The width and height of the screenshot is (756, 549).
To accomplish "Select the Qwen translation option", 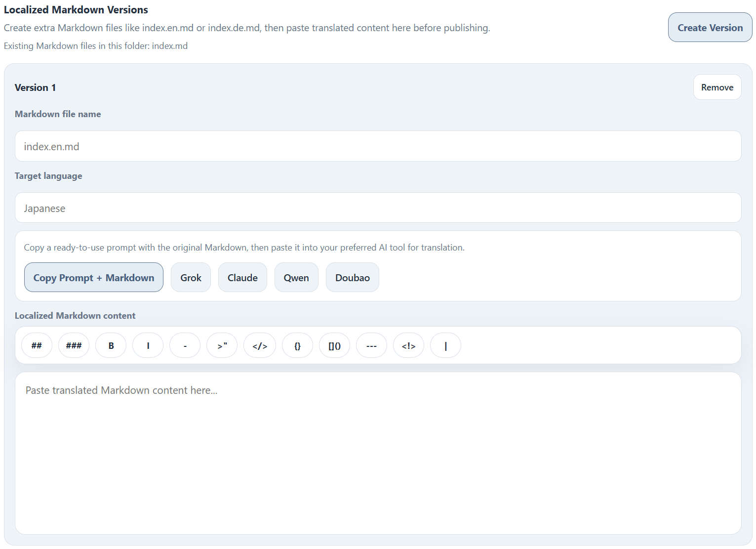I will click(296, 278).
